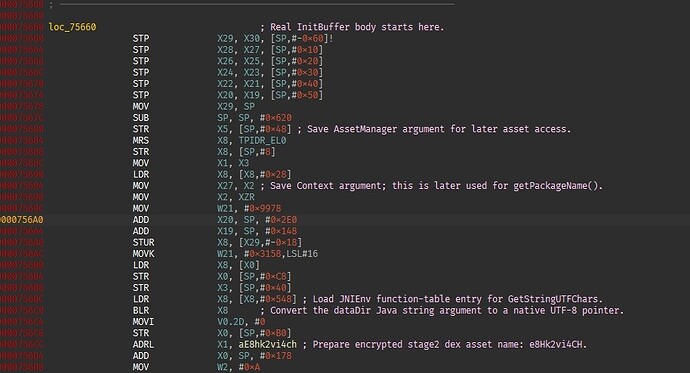
Task: Select the ADRL mnemonic
Action: click(143, 345)
